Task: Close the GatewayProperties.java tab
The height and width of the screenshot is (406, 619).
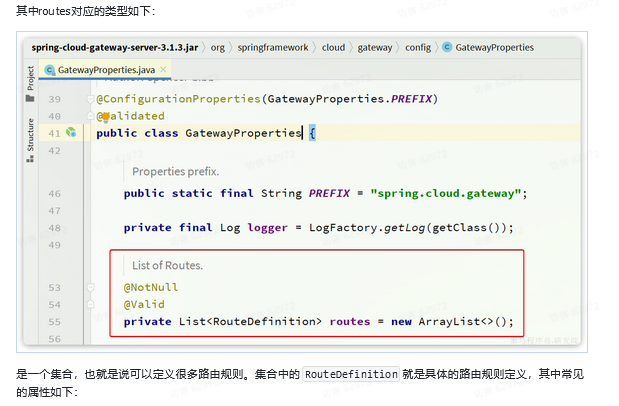Action: coord(163,70)
